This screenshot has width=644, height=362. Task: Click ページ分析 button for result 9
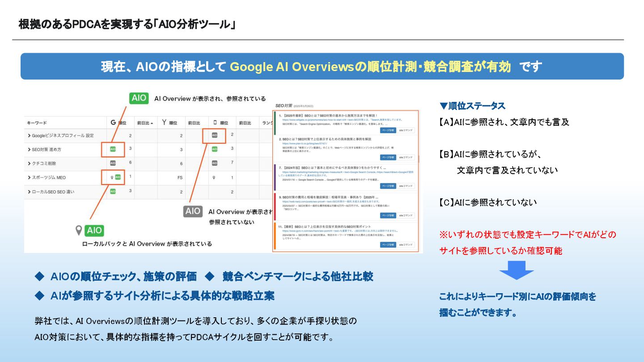[x=388, y=215]
